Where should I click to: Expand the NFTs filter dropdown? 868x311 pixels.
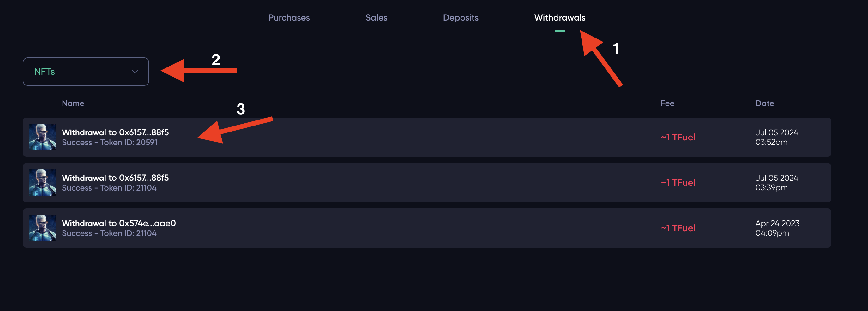(86, 71)
